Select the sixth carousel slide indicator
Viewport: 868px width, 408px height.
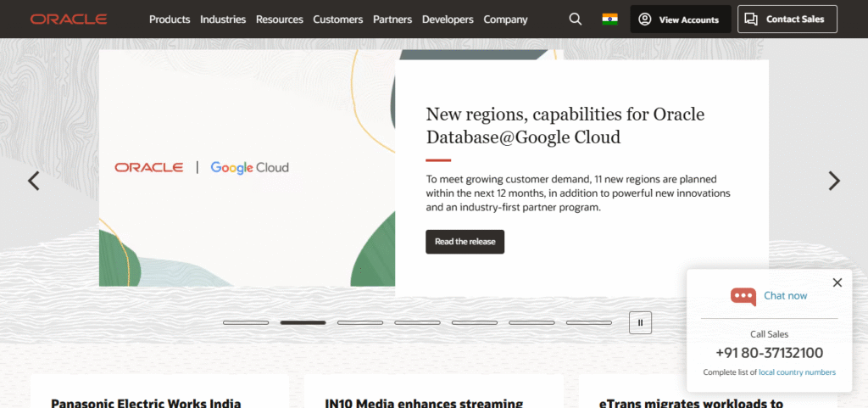point(531,322)
